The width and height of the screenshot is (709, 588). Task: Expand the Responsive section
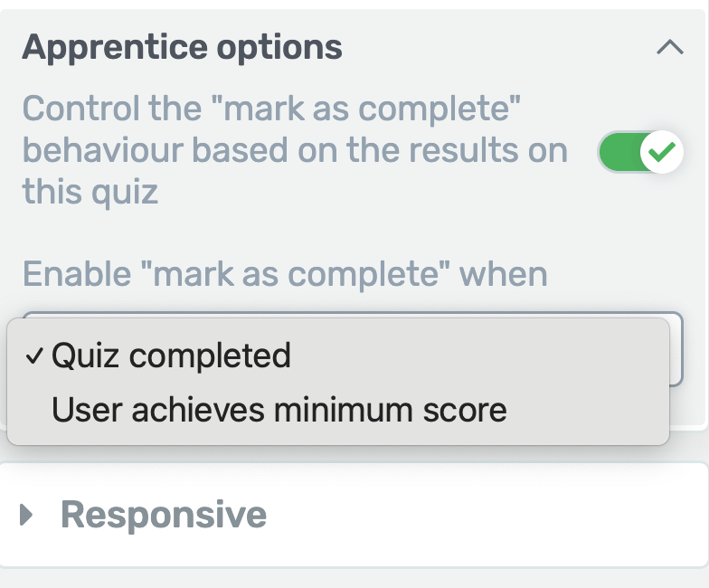coord(163,516)
